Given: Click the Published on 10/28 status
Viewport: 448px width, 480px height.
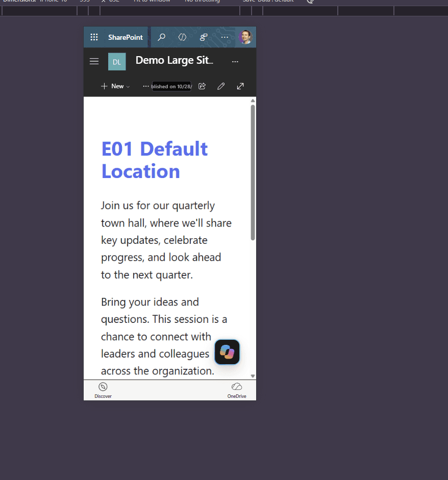Looking at the screenshot, I should pos(171,86).
